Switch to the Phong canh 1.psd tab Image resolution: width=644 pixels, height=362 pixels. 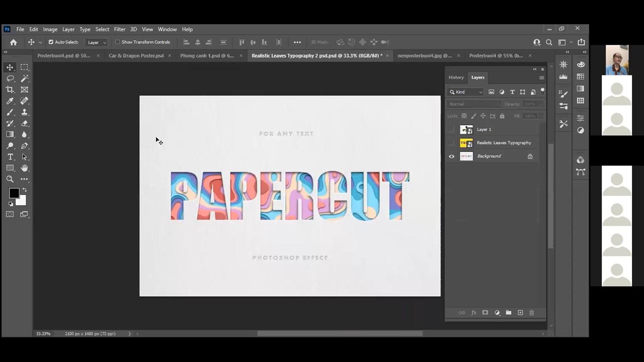pyautogui.click(x=207, y=56)
